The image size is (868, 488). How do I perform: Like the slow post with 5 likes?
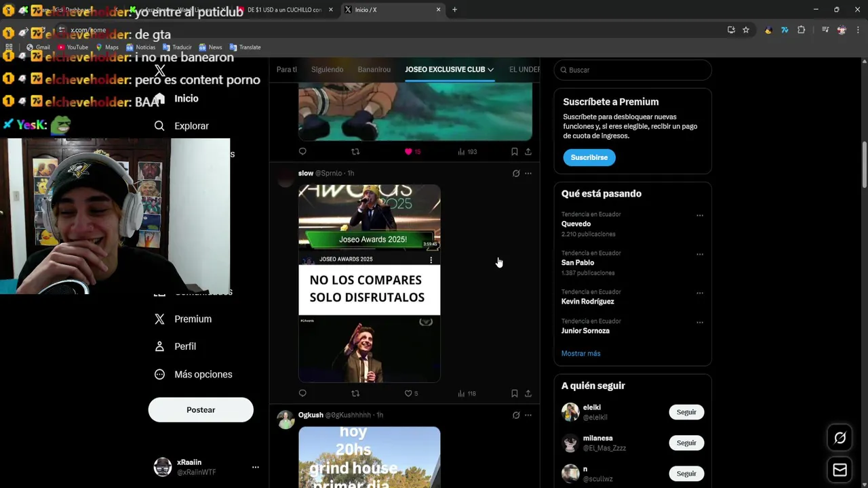pos(411,393)
